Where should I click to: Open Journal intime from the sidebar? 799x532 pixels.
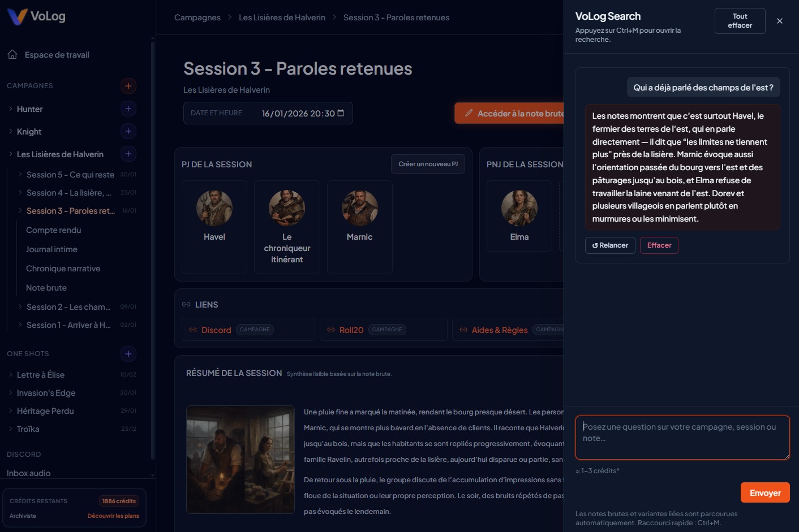[x=51, y=249]
